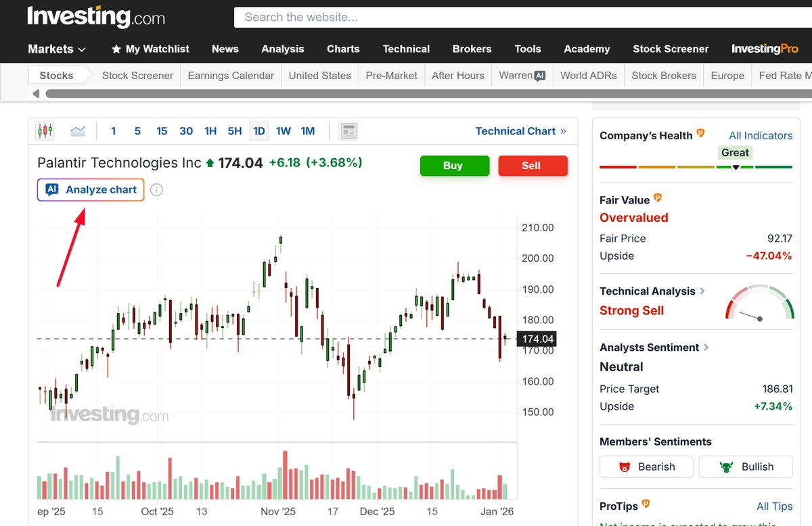Toggle Bullish members' sentiment
The image size is (812, 526).
pos(745,467)
